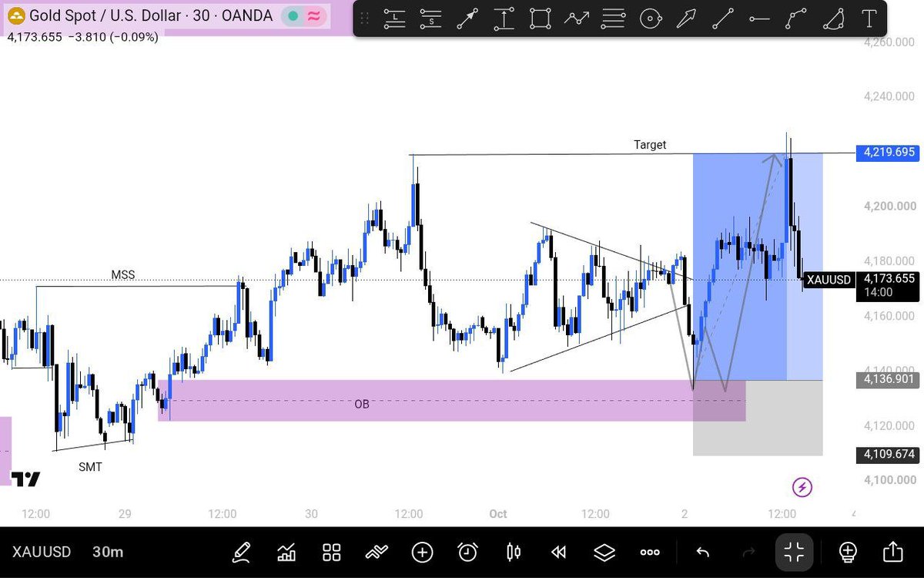Select the horizontal ray tool

[x=759, y=19]
